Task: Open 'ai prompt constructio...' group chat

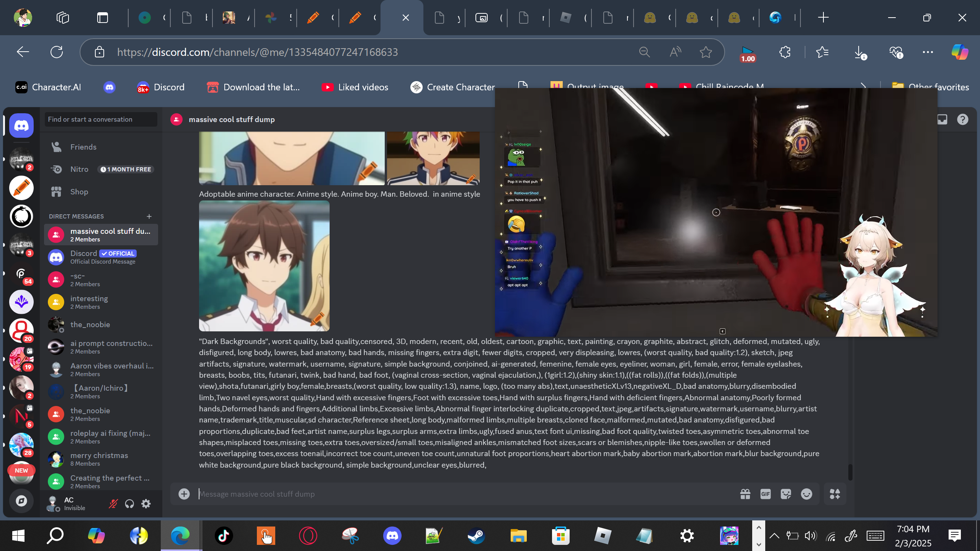Action: tap(101, 347)
